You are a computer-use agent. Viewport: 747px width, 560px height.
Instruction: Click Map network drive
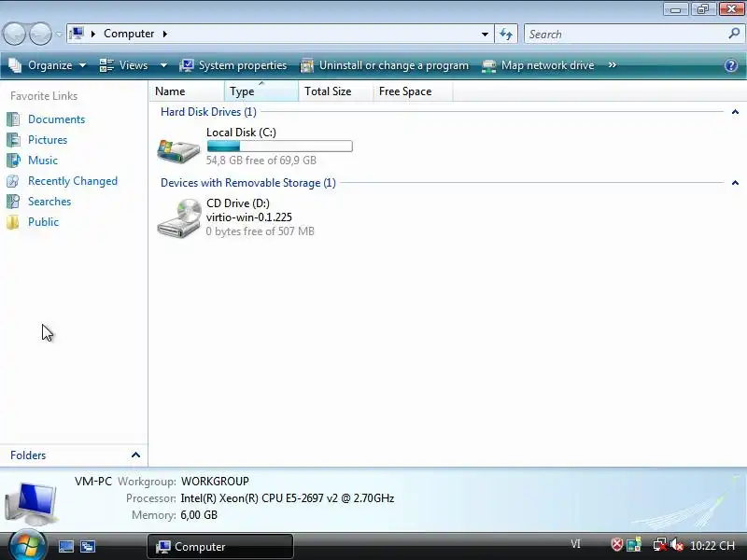(539, 65)
